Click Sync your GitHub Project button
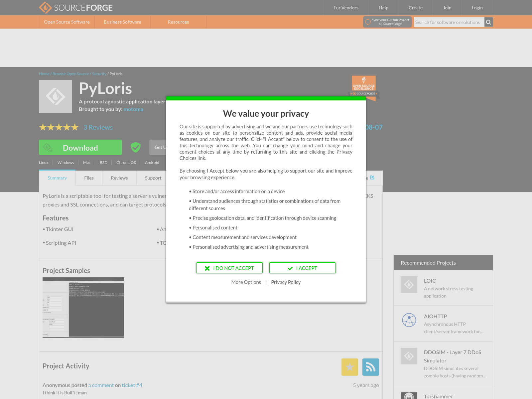The image size is (532, 399). (387, 22)
